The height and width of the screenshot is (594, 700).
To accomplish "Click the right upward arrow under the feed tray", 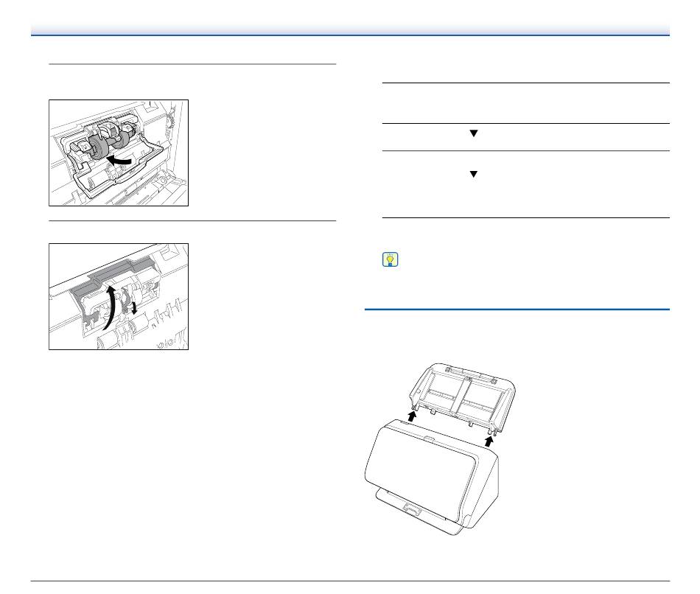I will [x=489, y=441].
